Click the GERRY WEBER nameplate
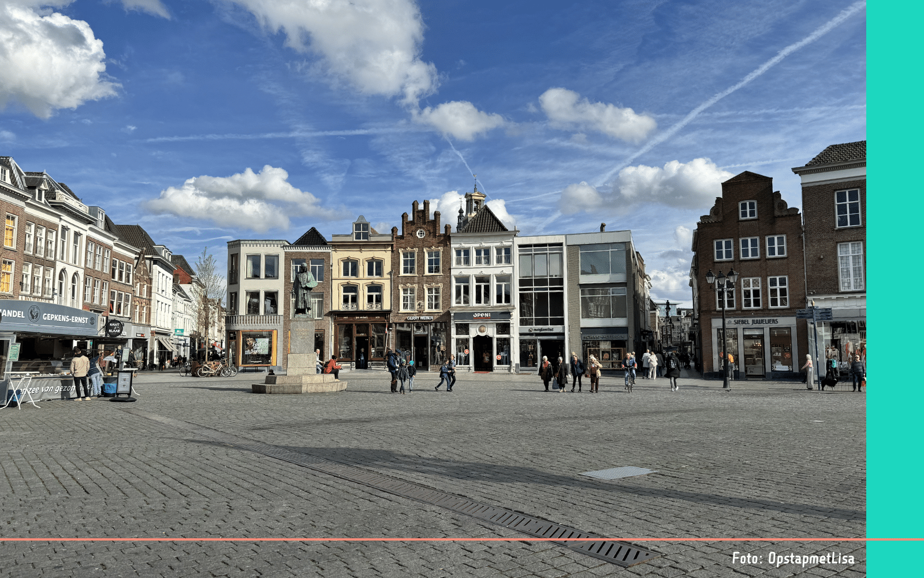The height and width of the screenshot is (578, 924). (x=420, y=318)
